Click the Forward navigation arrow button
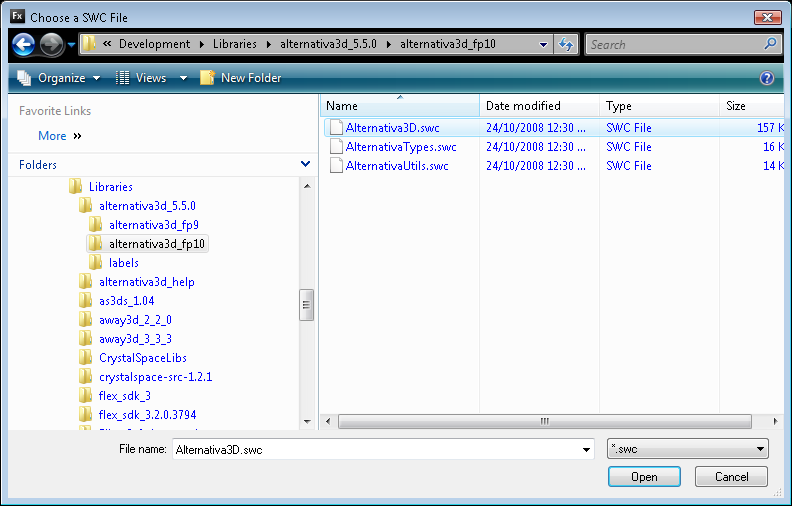This screenshot has height=506, width=792. pos(52,45)
